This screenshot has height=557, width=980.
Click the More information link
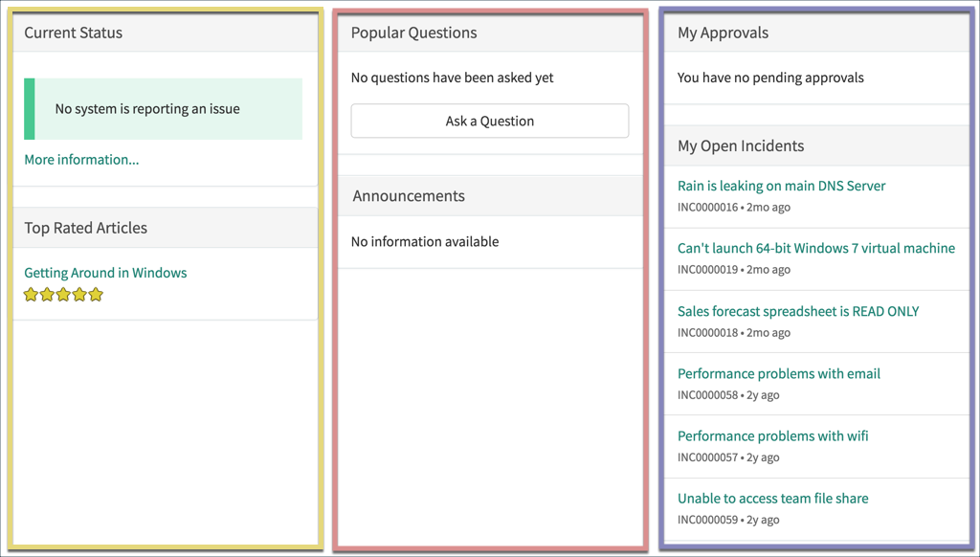pos(80,160)
